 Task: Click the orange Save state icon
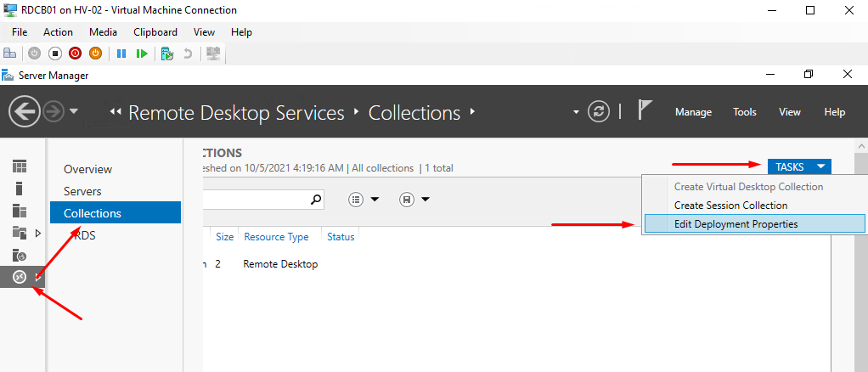click(x=96, y=54)
